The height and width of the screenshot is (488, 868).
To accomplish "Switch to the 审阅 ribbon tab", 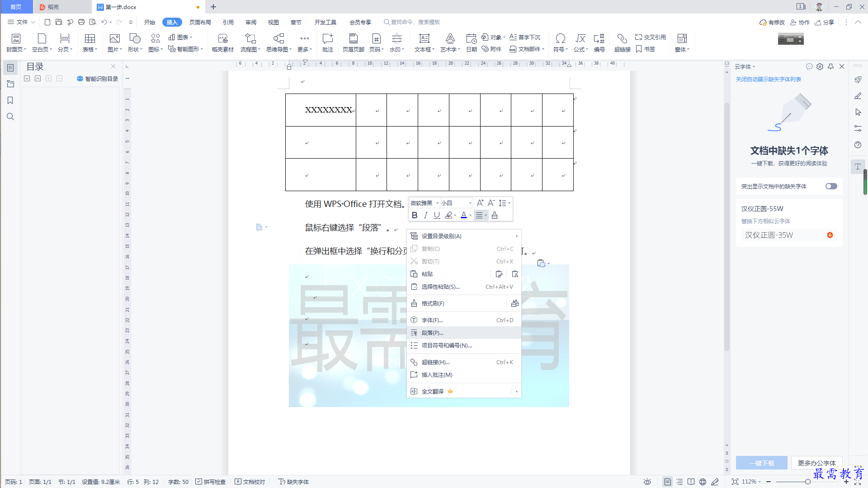I will 251,22.
